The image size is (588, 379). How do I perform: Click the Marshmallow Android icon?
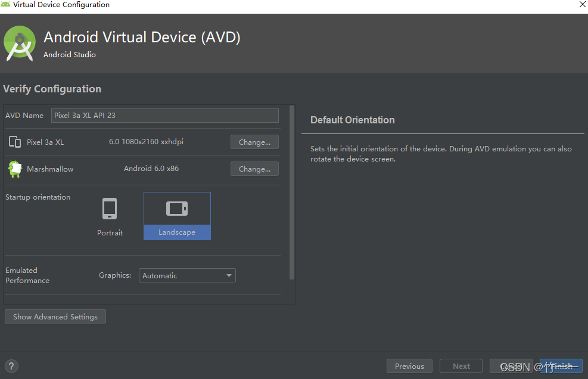click(15, 169)
